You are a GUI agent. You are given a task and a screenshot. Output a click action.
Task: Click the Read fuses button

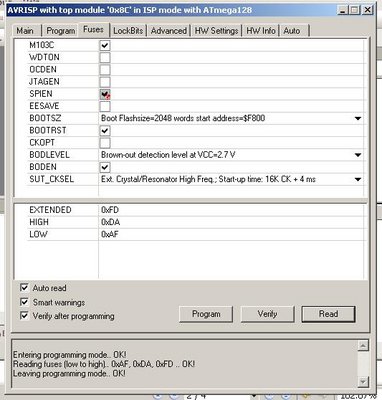pos(328,314)
